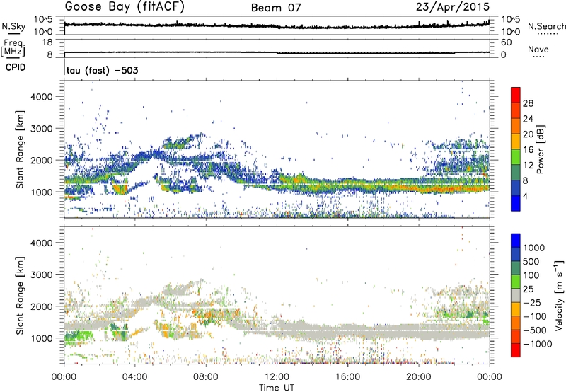Click the "20:00" time tick label
Screen dimensions: 566x392
[419, 377]
